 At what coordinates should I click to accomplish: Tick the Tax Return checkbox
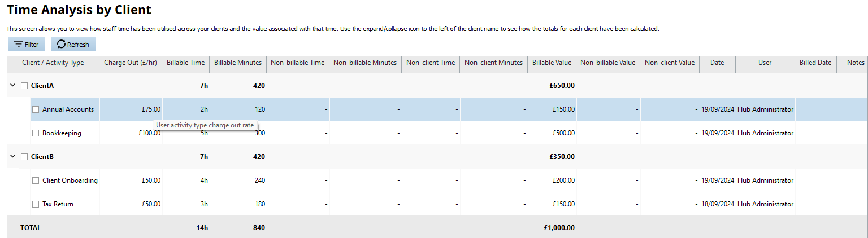(36, 204)
